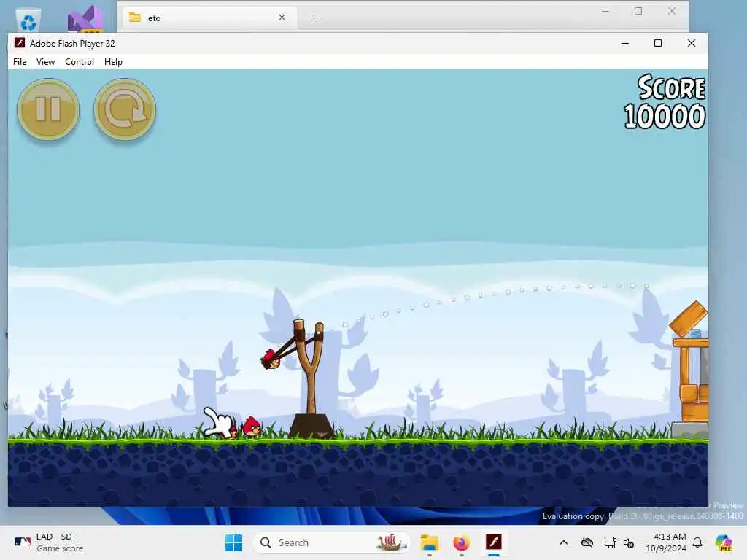Open the View menu in Flash Player
The image size is (747, 560).
[x=46, y=62]
